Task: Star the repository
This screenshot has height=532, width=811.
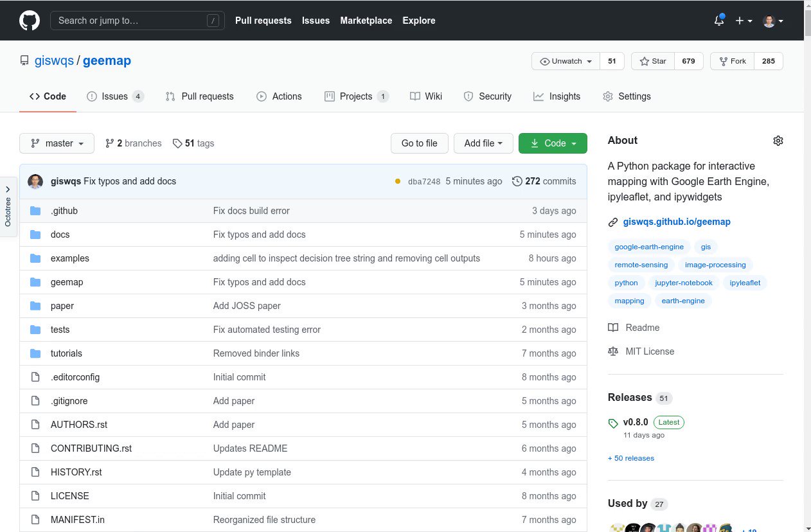Action: click(x=652, y=61)
